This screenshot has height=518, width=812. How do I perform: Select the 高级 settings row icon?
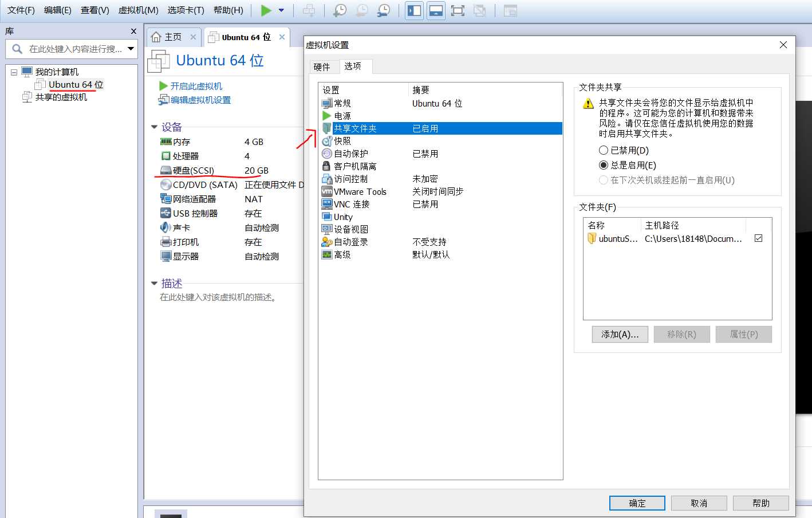click(326, 254)
